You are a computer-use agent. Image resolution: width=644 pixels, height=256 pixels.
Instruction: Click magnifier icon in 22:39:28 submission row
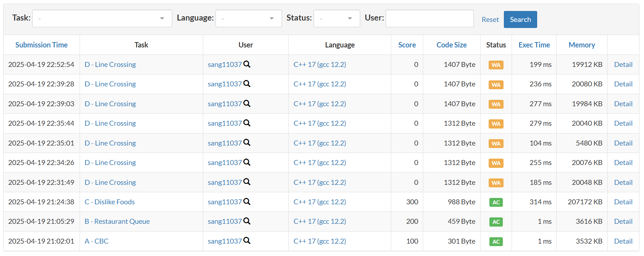(x=247, y=84)
